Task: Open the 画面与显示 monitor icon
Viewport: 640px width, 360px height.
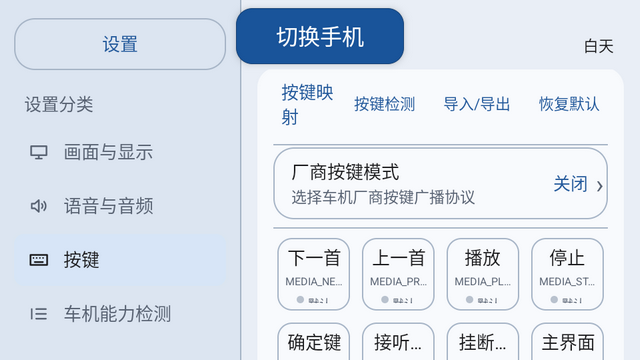Action: click(x=39, y=152)
